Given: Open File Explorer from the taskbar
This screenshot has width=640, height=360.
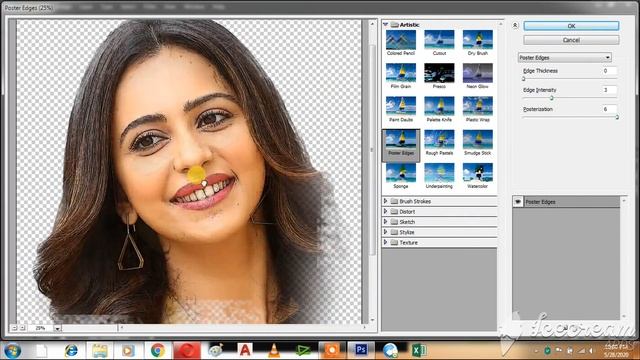Looking at the screenshot, I should pos(99,350).
